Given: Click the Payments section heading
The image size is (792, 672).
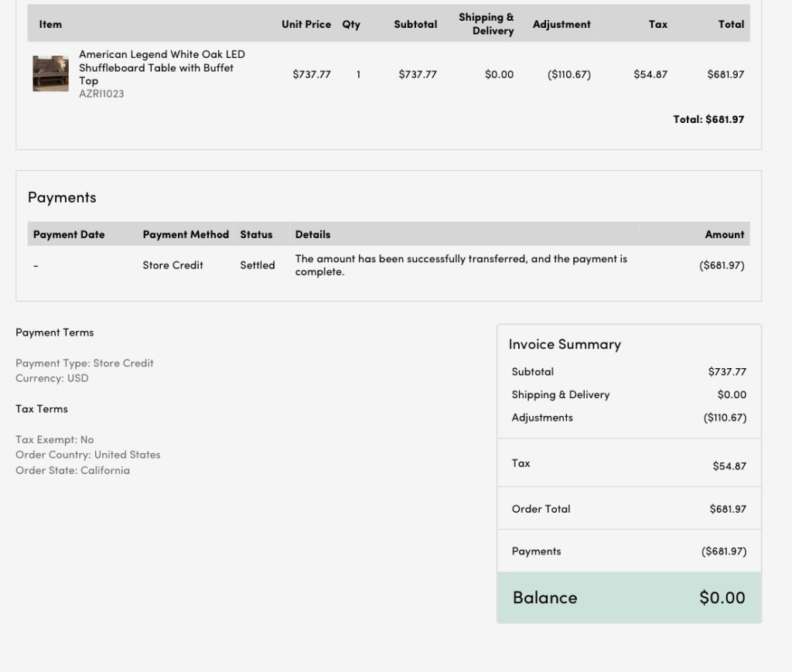Looking at the screenshot, I should (x=62, y=197).
